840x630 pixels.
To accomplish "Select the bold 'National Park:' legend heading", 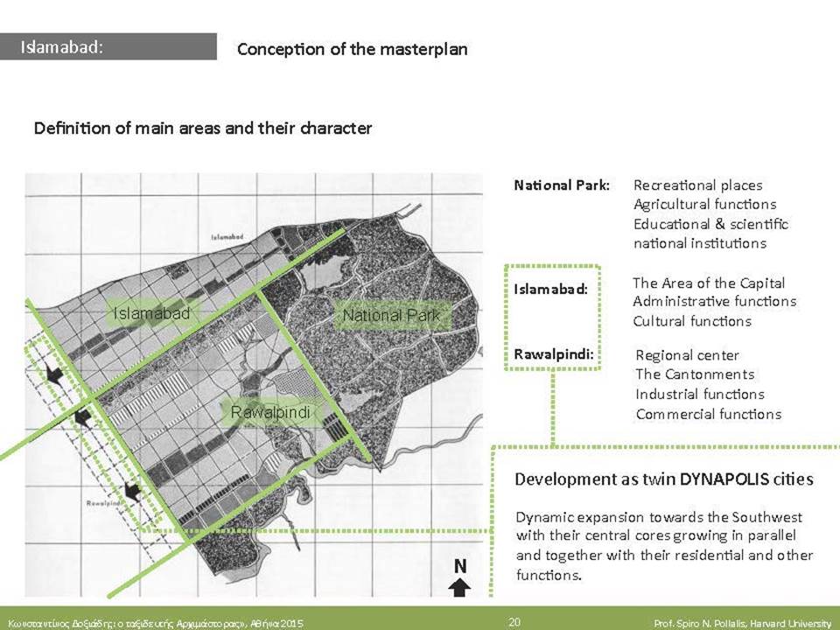I will (x=562, y=185).
